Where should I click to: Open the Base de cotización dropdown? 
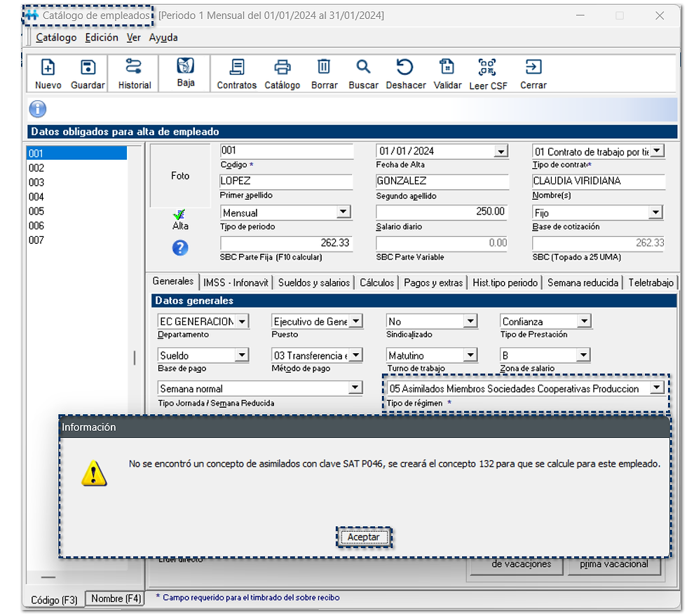(x=655, y=212)
